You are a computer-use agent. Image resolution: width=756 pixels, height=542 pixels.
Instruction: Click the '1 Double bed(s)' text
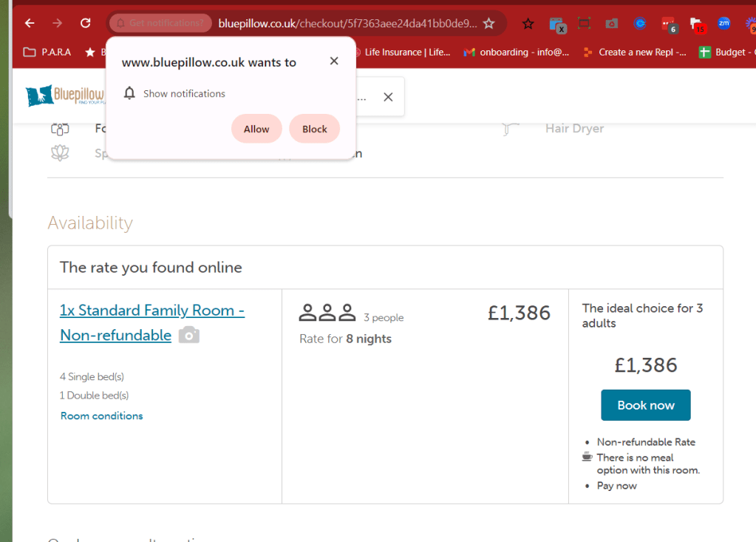[94, 396]
